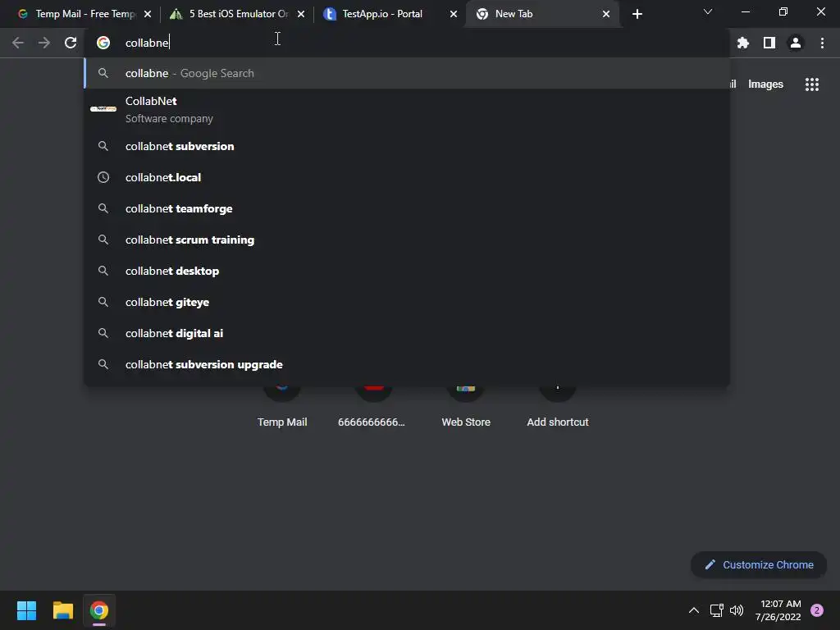Open File Explorer from the taskbar
The height and width of the screenshot is (630, 840).
pyautogui.click(x=62, y=610)
